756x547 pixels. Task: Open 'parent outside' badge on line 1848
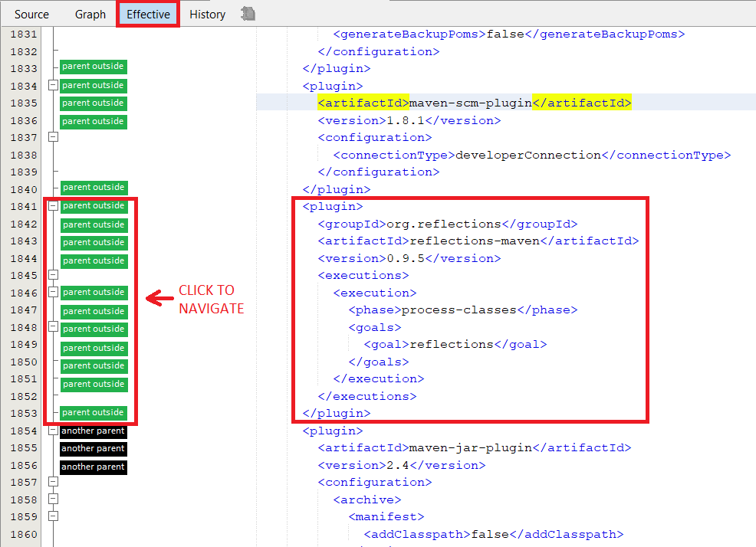point(94,329)
